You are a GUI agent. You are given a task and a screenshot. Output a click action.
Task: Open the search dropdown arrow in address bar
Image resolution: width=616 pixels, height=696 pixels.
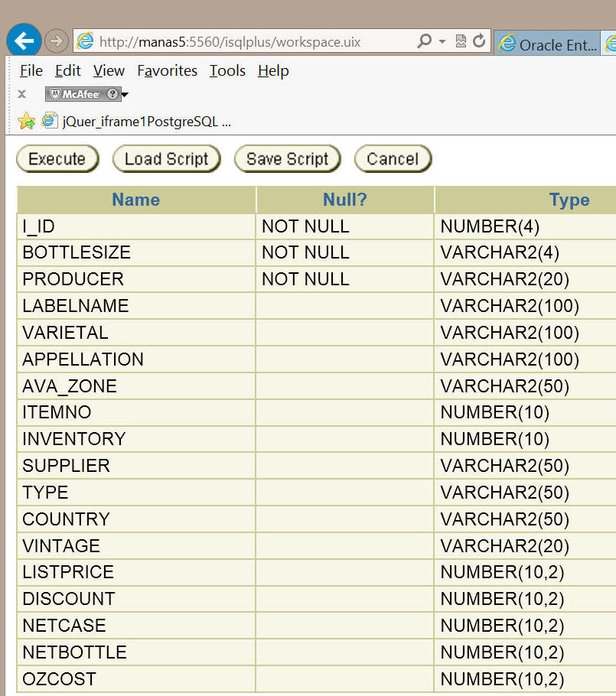point(442,41)
